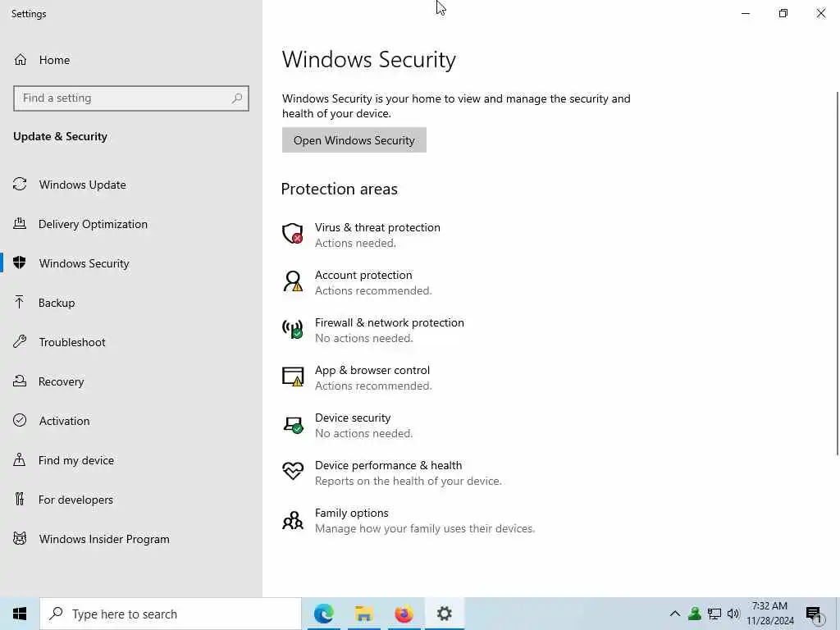
Task: Show hidden tray icons chevron
Action: point(675,614)
